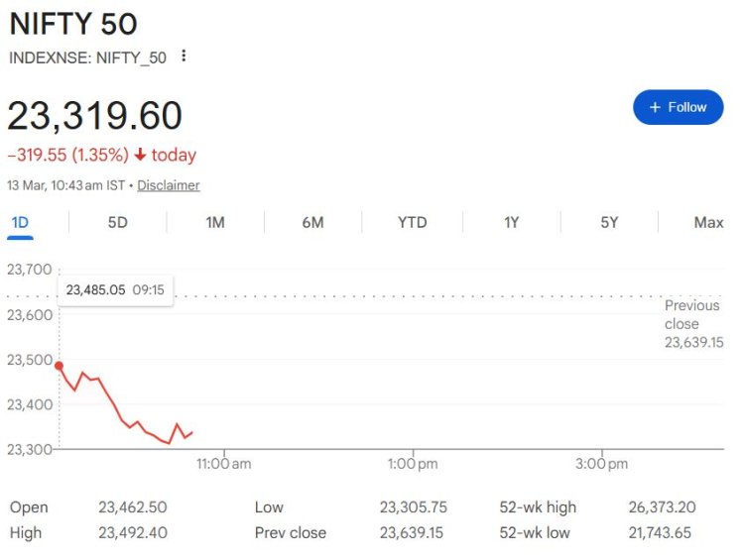Click the 52-wk high value 26,373.20
This screenshot has height=560, width=744.
coord(662,507)
